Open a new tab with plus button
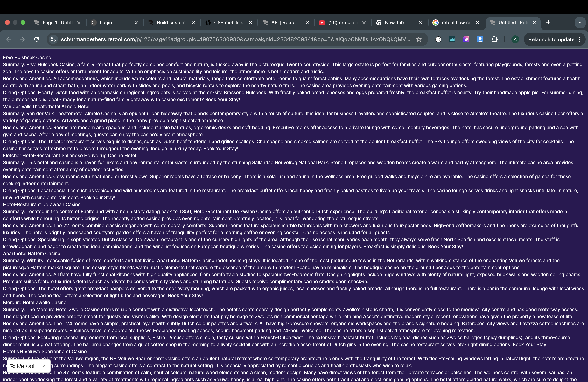 coord(548,23)
